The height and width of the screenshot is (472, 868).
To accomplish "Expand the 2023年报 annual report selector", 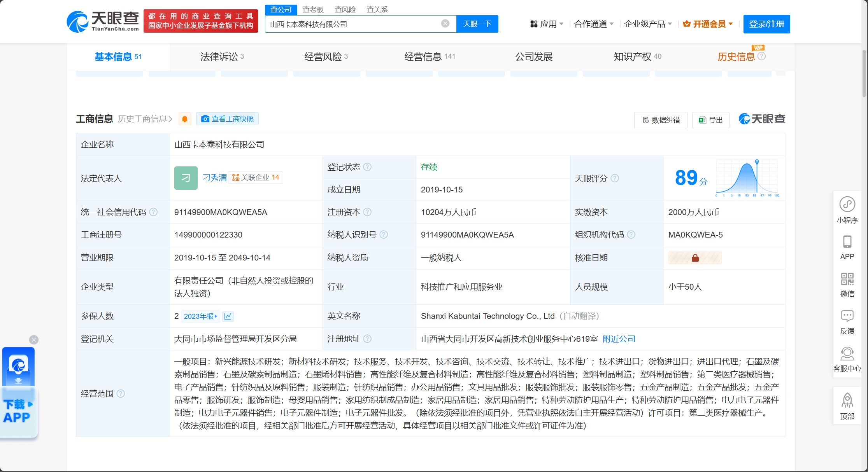I will click(x=200, y=316).
